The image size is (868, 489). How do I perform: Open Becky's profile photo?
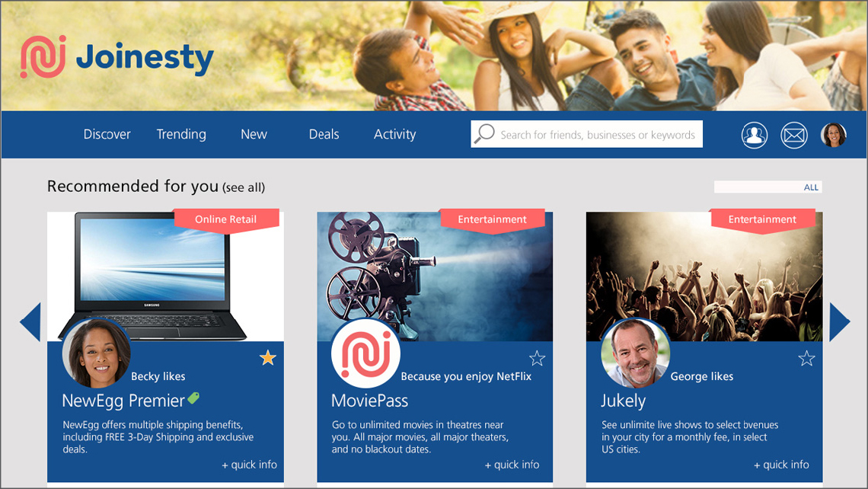click(97, 353)
